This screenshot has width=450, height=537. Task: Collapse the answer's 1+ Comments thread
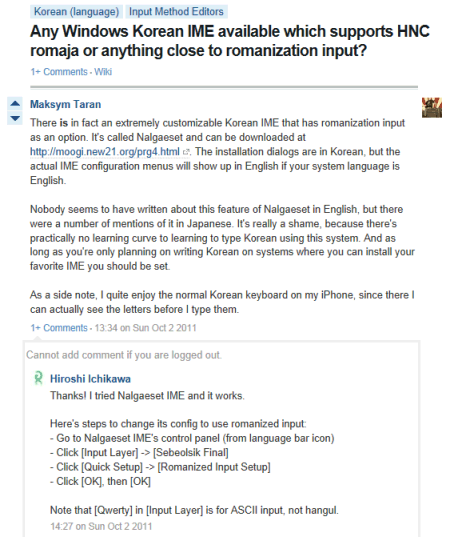pyautogui.click(x=59, y=328)
